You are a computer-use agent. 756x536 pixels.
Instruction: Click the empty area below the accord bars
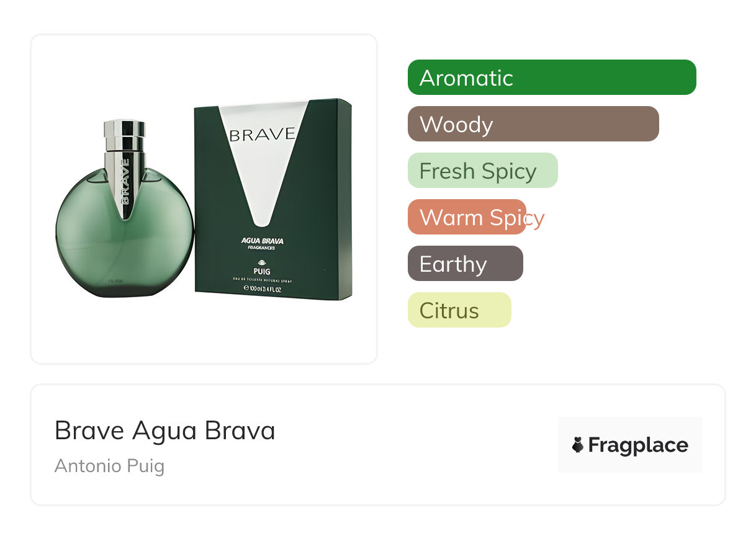(x=552, y=351)
